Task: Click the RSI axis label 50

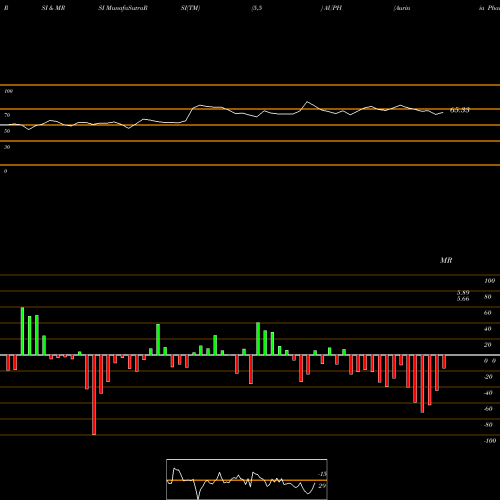Action: [7, 131]
